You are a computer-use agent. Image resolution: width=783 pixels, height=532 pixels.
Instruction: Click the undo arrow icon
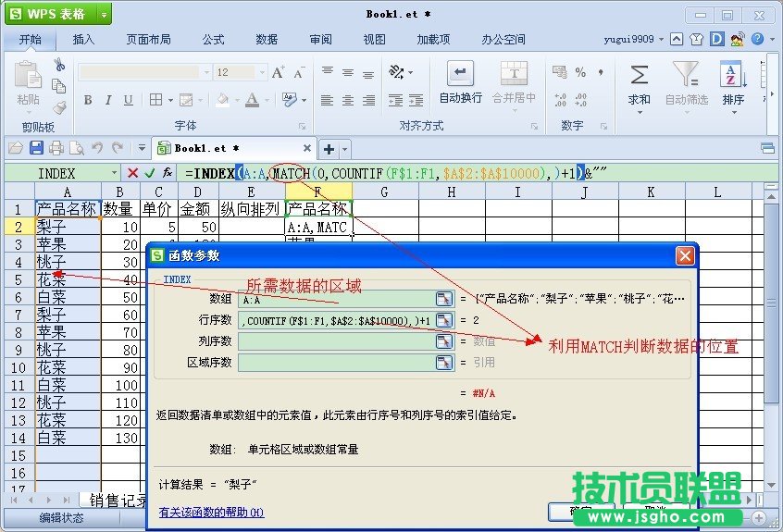click(x=97, y=148)
